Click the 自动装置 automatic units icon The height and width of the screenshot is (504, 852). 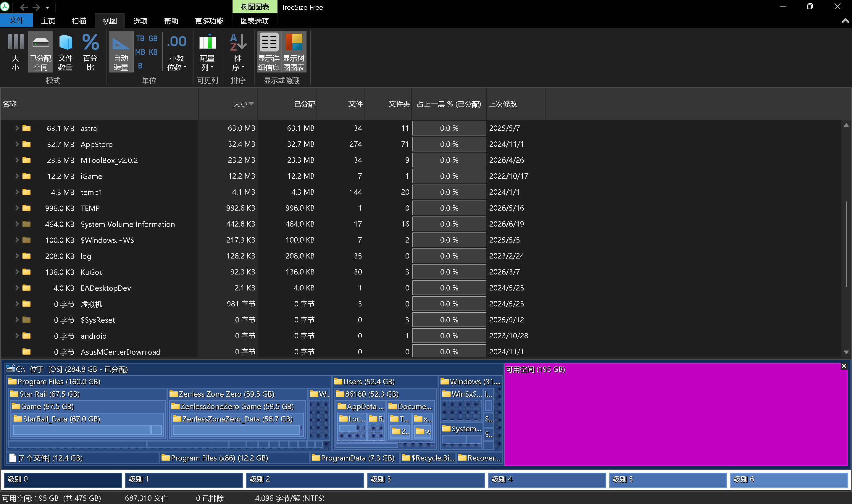(x=121, y=52)
